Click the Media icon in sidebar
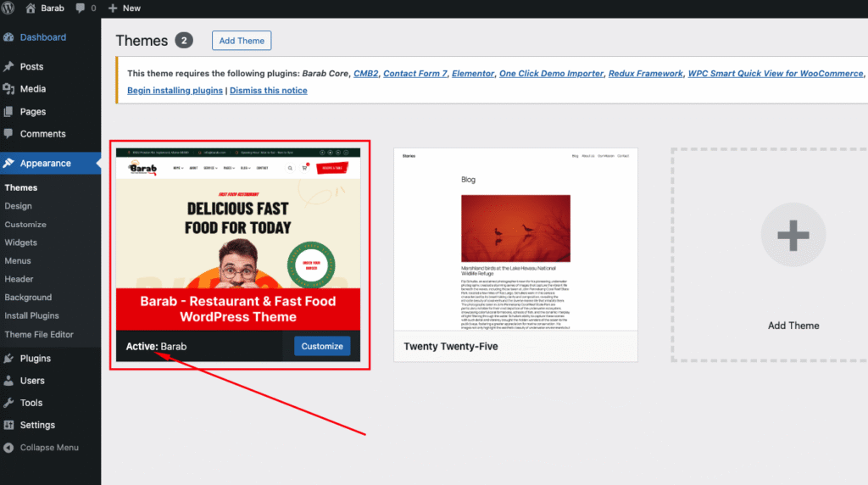The height and width of the screenshot is (485, 868). point(8,88)
